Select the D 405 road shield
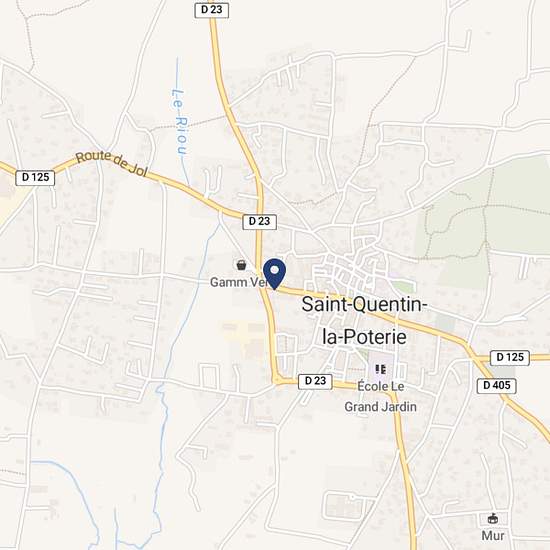Image resolution: width=550 pixels, height=550 pixels. (497, 385)
